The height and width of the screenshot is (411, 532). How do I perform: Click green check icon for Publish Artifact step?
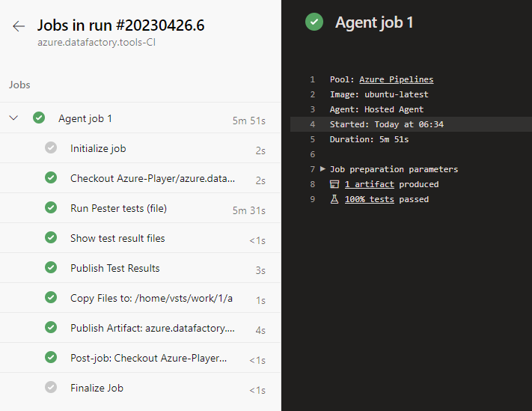pyautogui.click(x=51, y=327)
